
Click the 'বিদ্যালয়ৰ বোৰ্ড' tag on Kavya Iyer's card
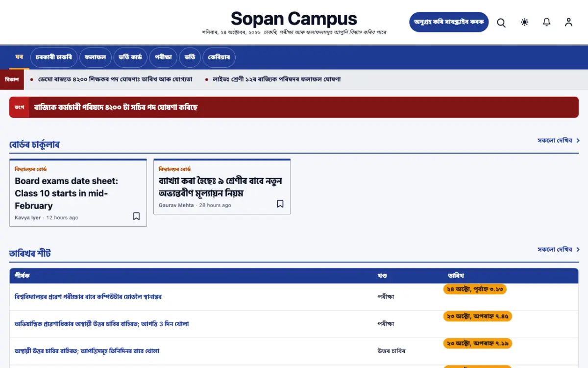(x=31, y=169)
